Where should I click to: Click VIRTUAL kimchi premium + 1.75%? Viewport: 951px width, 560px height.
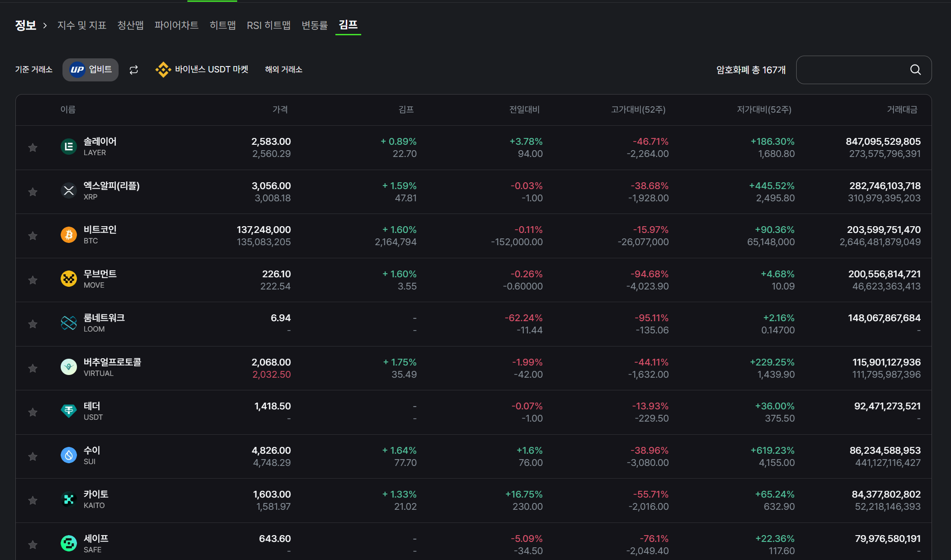coord(400,362)
